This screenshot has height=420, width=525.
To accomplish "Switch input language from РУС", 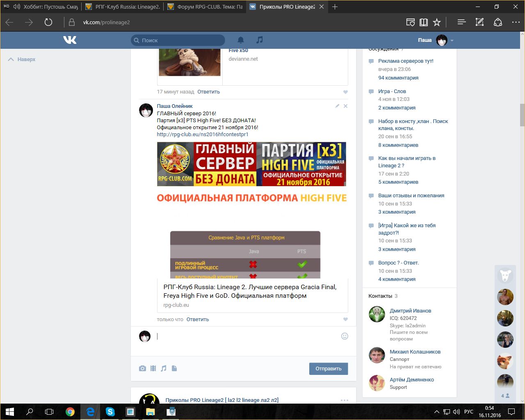I will (468, 412).
